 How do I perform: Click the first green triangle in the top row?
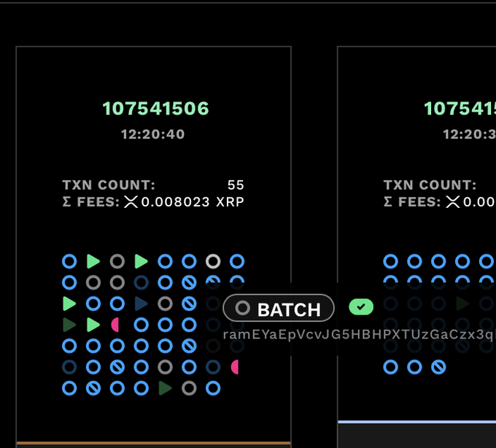[93, 262]
